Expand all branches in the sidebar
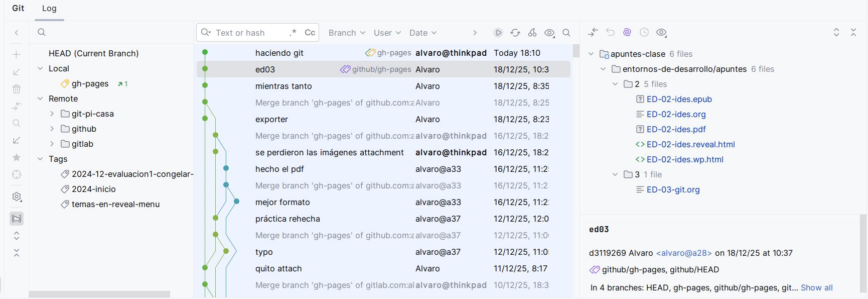The height and width of the screenshot is (299, 868). pyautogui.click(x=17, y=236)
